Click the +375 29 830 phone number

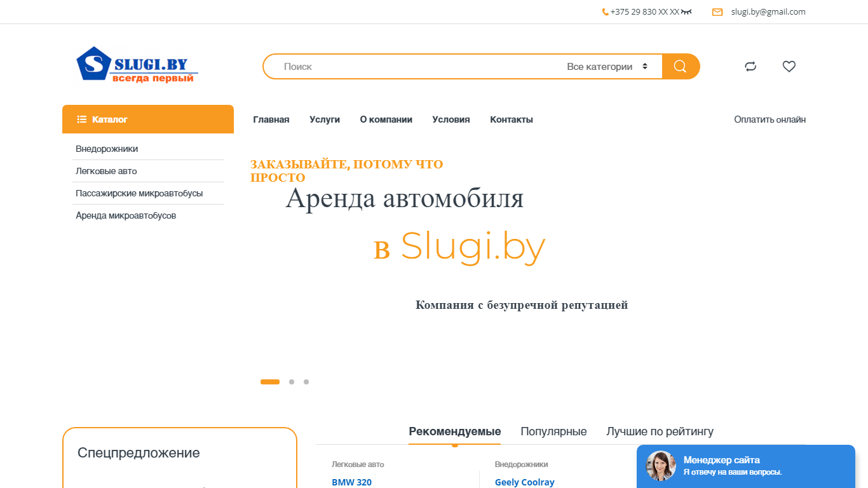tap(645, 12)
